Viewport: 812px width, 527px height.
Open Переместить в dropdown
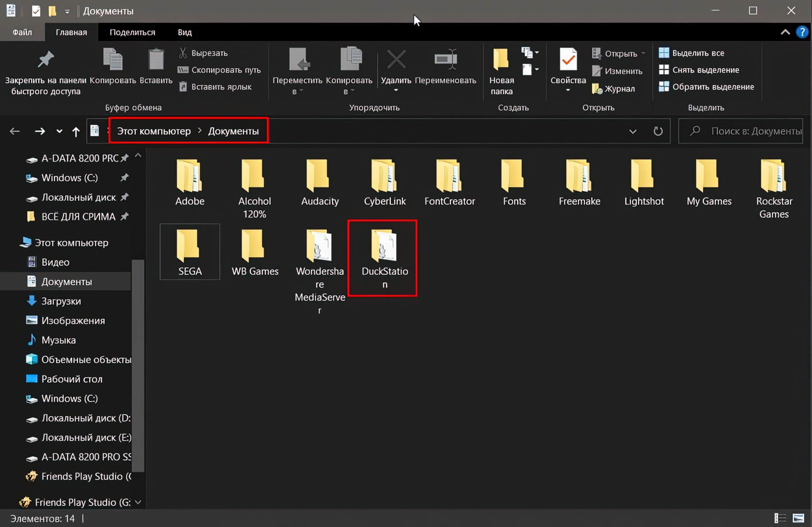[x=297, y=72]
